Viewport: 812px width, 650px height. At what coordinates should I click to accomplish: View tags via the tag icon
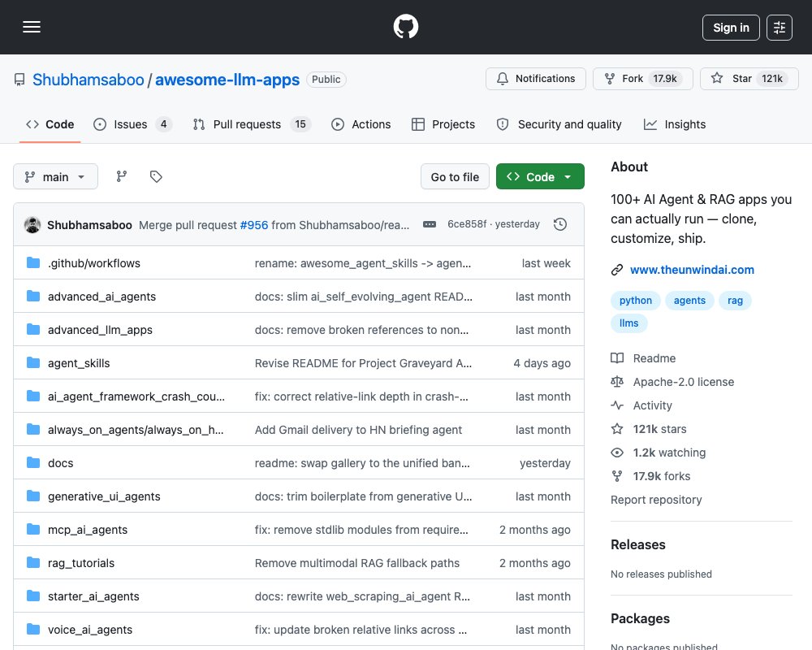click(156, 177)
